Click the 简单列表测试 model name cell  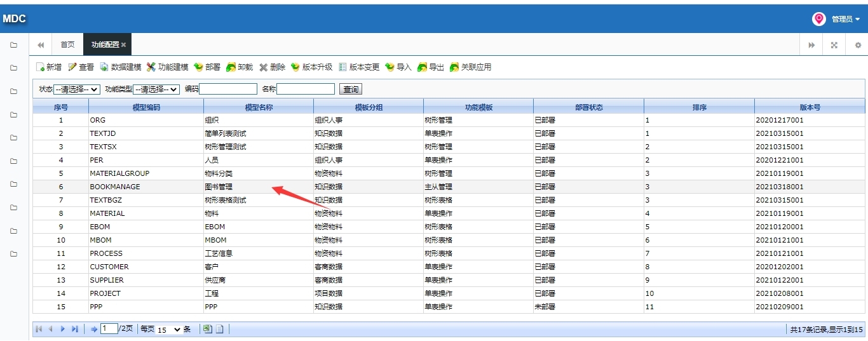pyautogui.click(x=259, y=133)
